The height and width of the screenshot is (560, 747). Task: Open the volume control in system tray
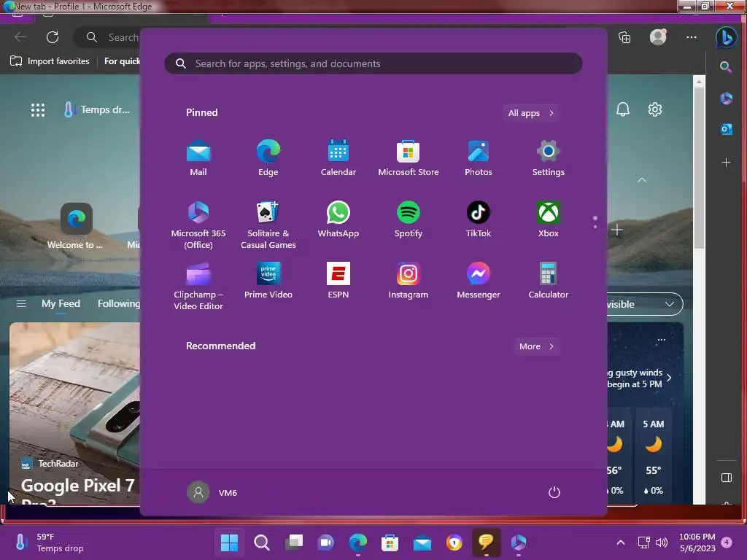(662, 542)
